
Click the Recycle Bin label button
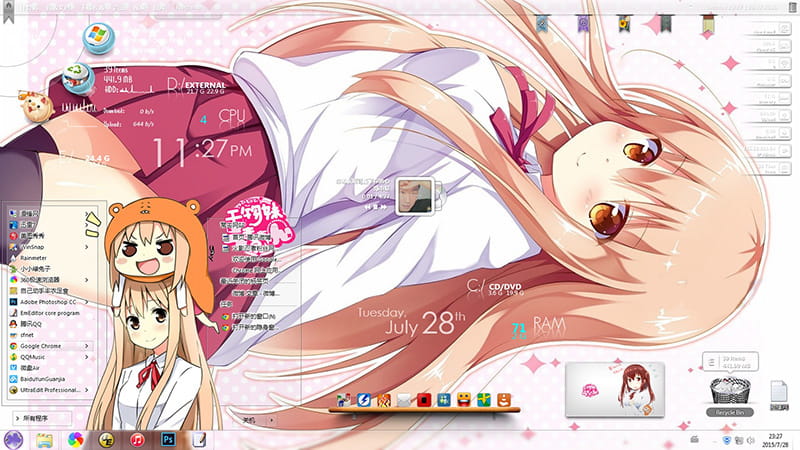[x=730, y=412]
